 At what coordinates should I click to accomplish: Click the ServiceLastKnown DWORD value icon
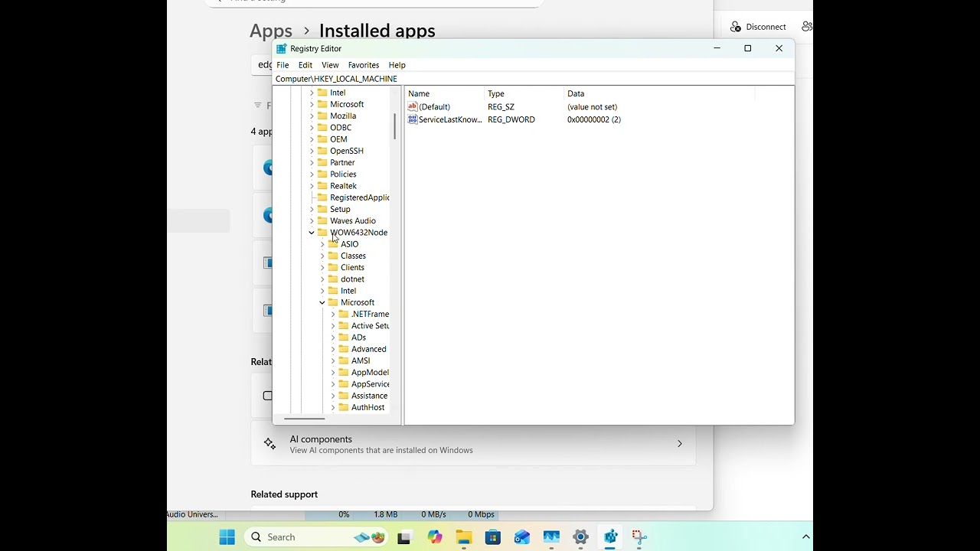[413, 119]
